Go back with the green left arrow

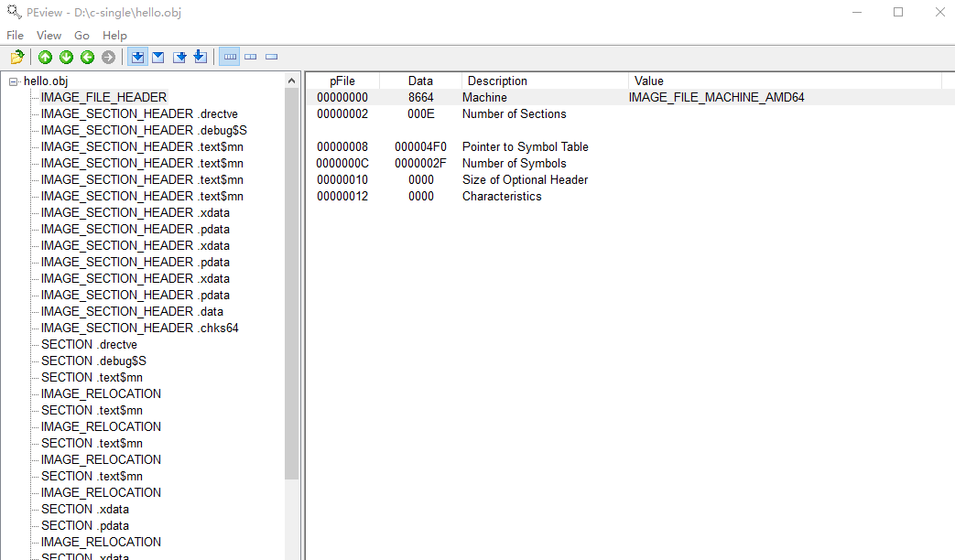click(88, 58)
